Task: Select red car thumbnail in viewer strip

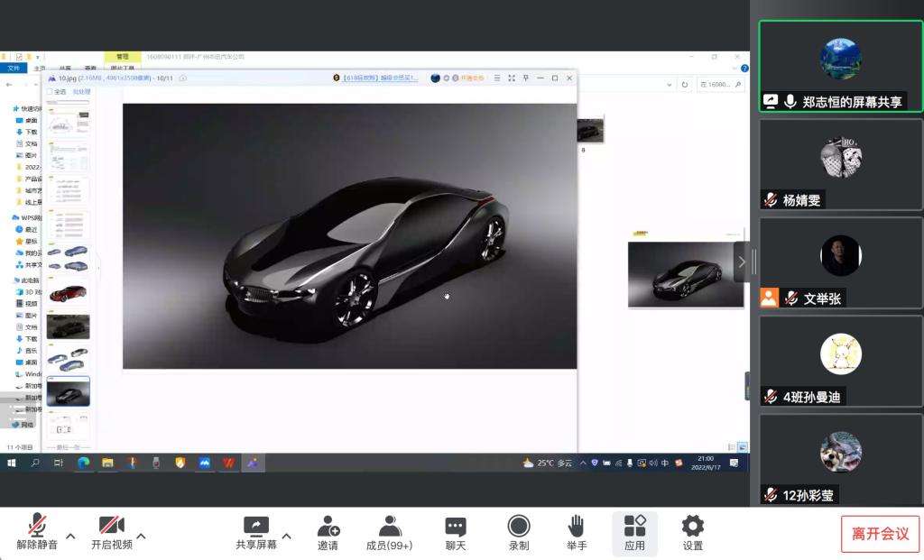Action: point(69,293)
